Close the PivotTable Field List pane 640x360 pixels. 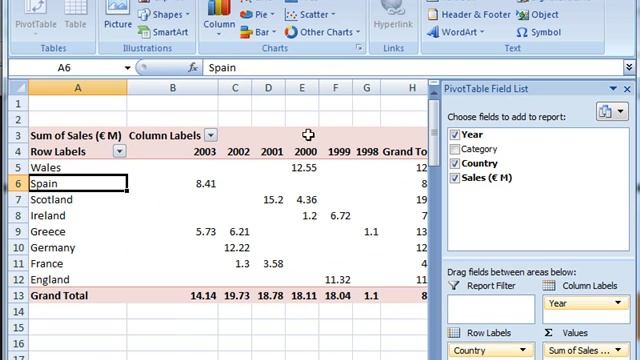pos(627,89)
